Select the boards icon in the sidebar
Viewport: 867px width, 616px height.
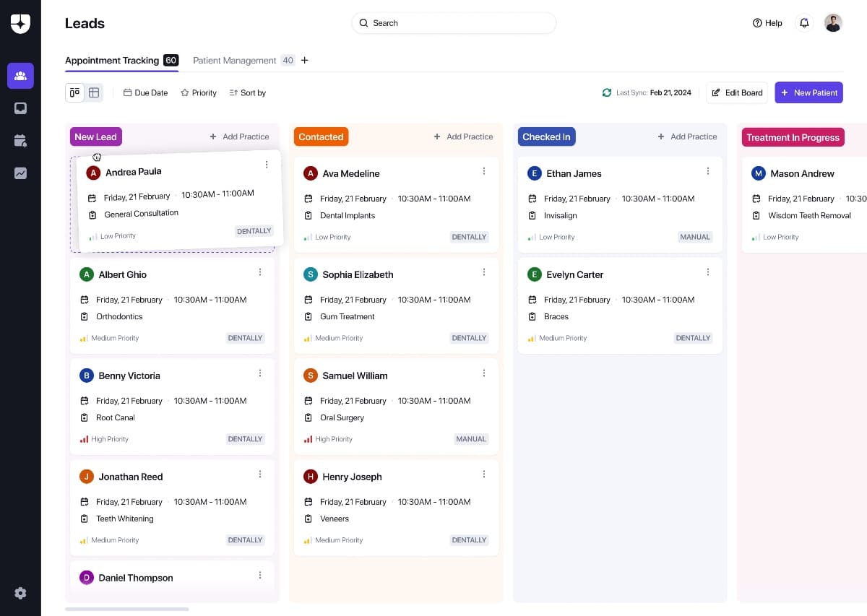20,108
